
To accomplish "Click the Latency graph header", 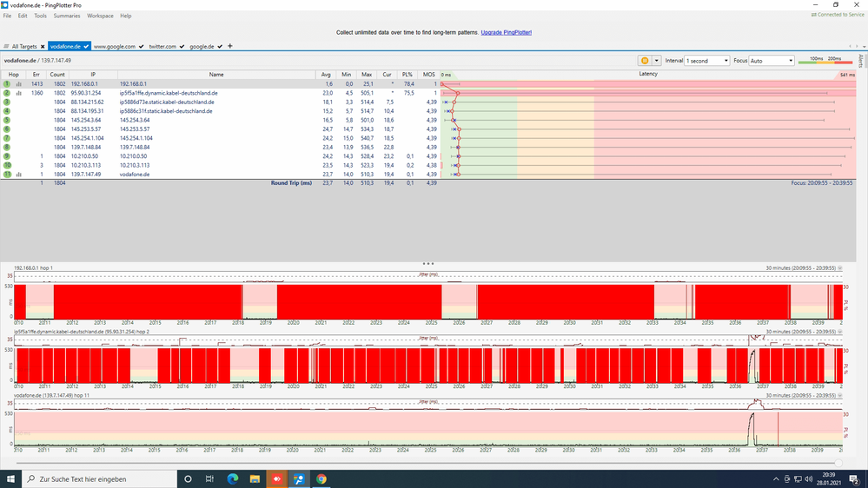I will point(647,74).
